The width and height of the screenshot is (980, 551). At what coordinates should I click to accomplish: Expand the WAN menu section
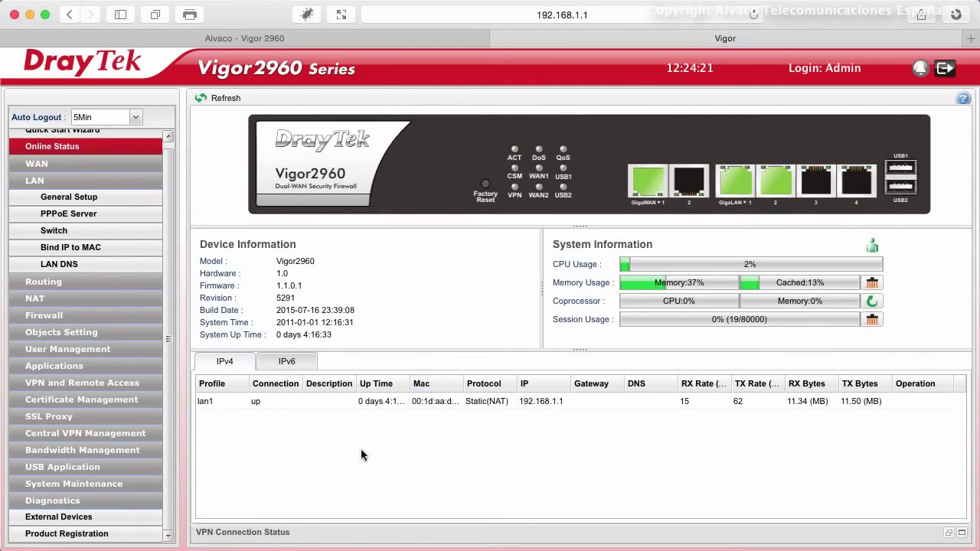[x=86, y=164]
